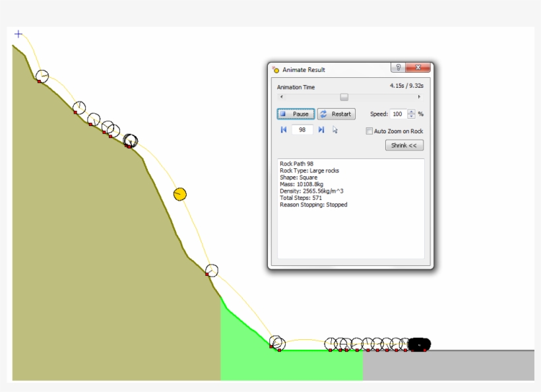Image resolution: width=541 pixels, height=392 pixels.
Task: Collapse dialog using Shrink button
Action: (404, 145)
